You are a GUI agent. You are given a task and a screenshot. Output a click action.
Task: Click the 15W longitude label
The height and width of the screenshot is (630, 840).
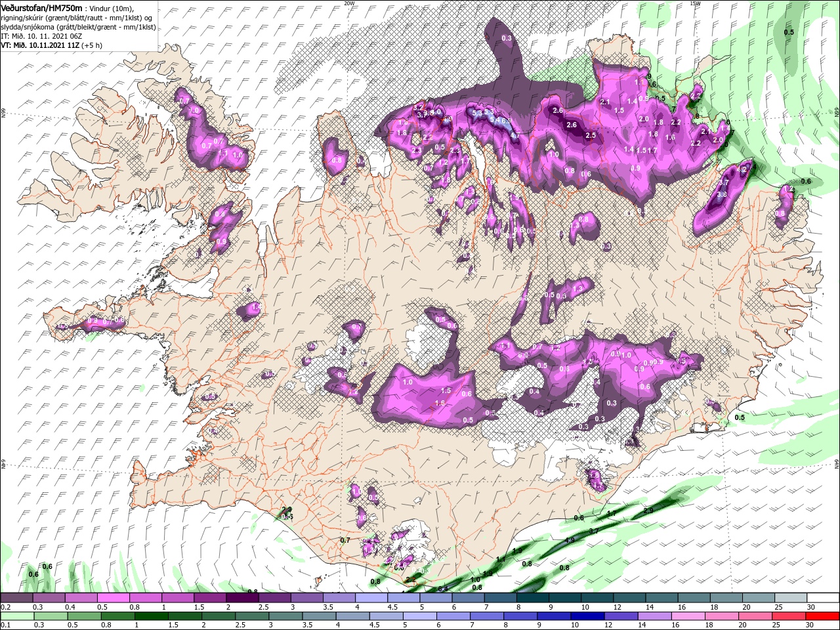[695, 3]
